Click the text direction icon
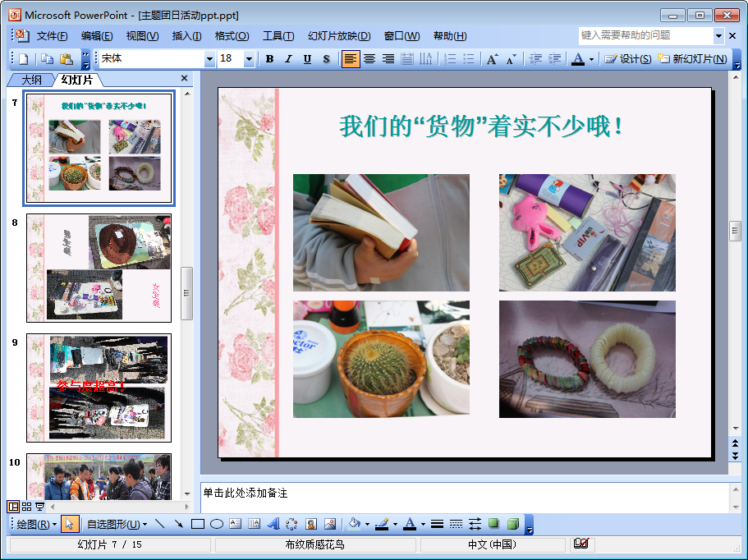This screenshot has width=748, height=560. pos(425,58)
